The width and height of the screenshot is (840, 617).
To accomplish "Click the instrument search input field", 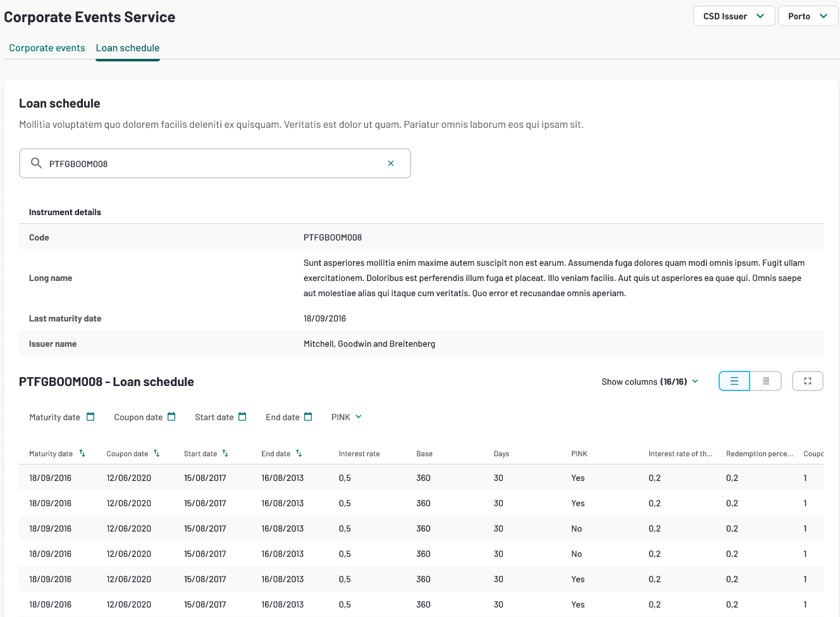I will pos(215,163).
